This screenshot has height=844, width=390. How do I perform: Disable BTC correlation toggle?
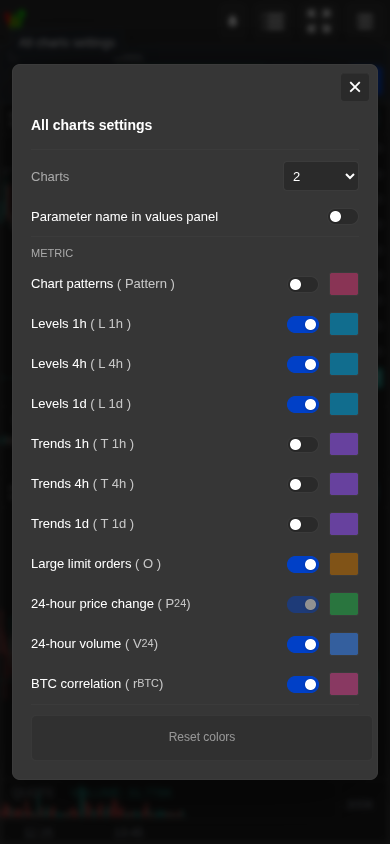click(x=303, y=684)
